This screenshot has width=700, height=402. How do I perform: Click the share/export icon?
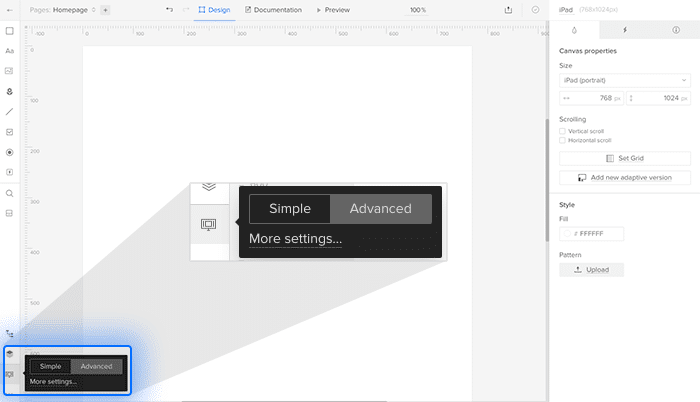[508, 10]
